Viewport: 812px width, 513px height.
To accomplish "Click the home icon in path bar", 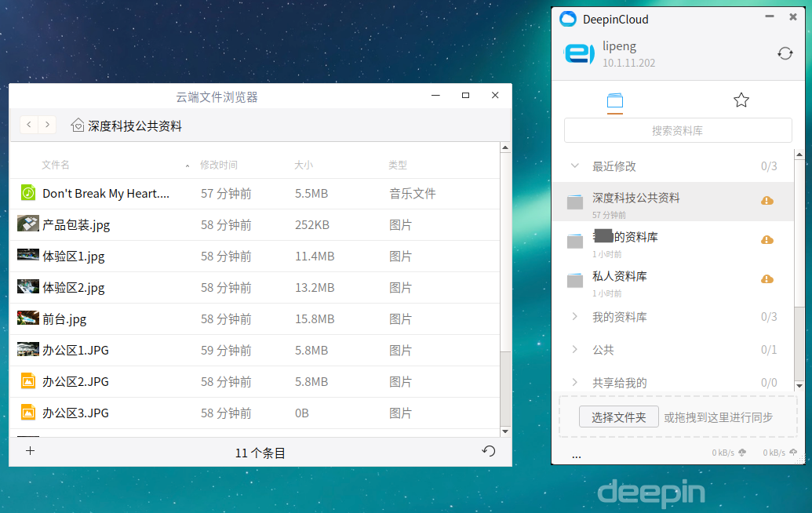I will pyautogui.click(x=78, y=126).
